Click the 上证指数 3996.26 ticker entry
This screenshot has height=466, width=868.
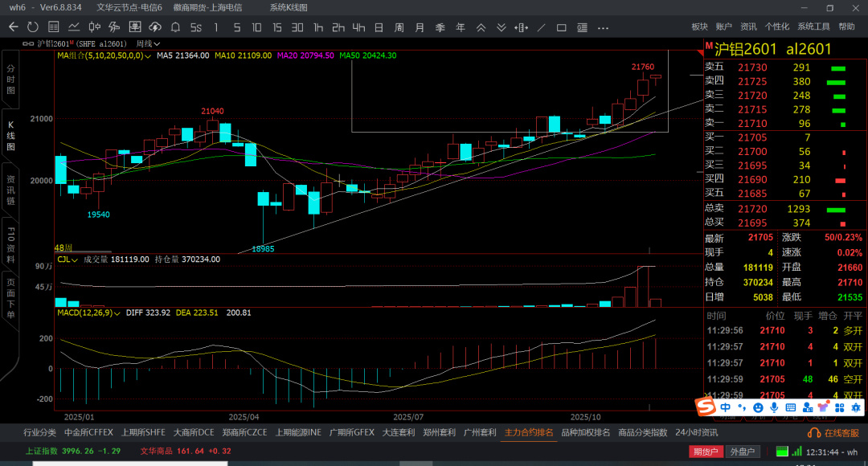click(x=73, y=451)
